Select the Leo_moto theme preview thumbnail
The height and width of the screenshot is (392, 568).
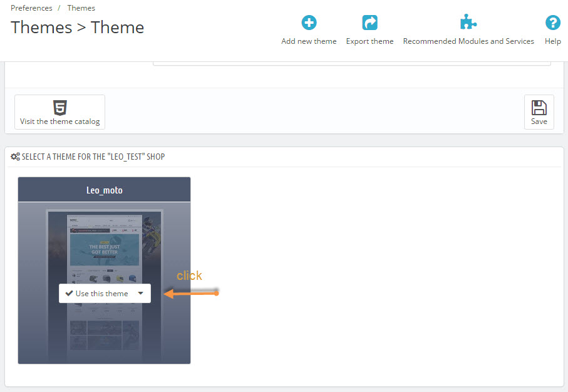point(105,282)
